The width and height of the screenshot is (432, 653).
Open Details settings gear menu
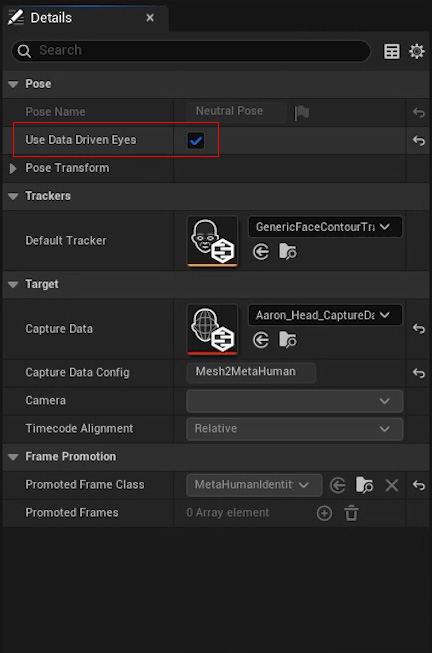[417, 51]
